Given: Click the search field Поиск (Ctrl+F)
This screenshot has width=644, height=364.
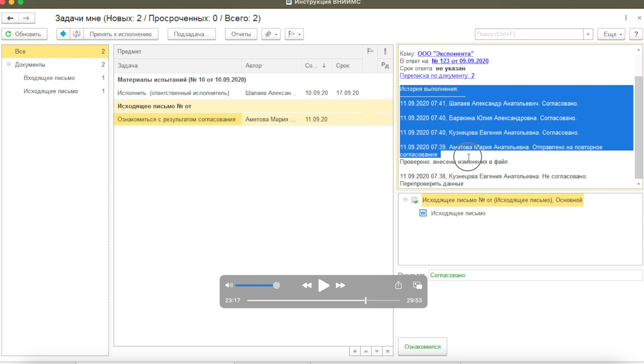Looking at the screenshot, I should 529,34.
